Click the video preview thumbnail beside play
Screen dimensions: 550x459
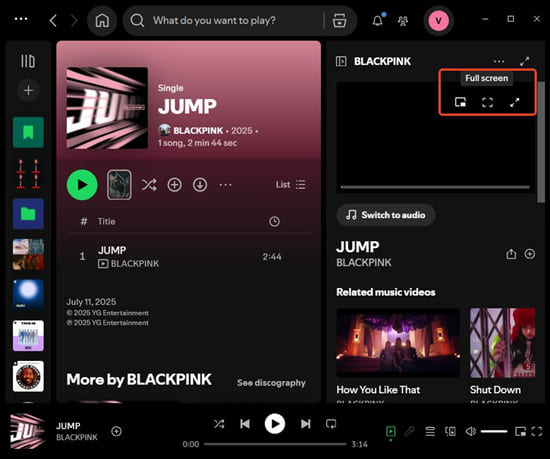[x=119, y=185]
